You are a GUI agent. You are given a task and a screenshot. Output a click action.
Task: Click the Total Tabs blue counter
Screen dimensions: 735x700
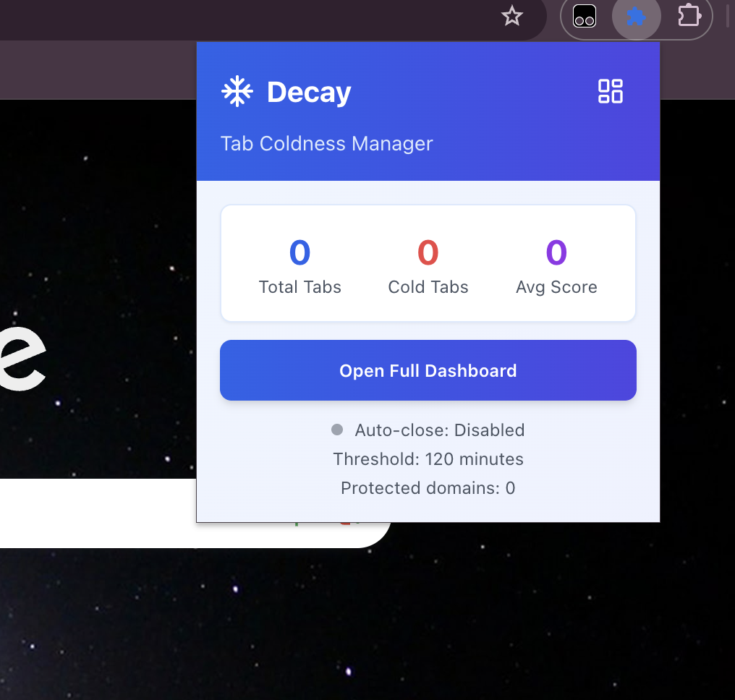(299, 252)
